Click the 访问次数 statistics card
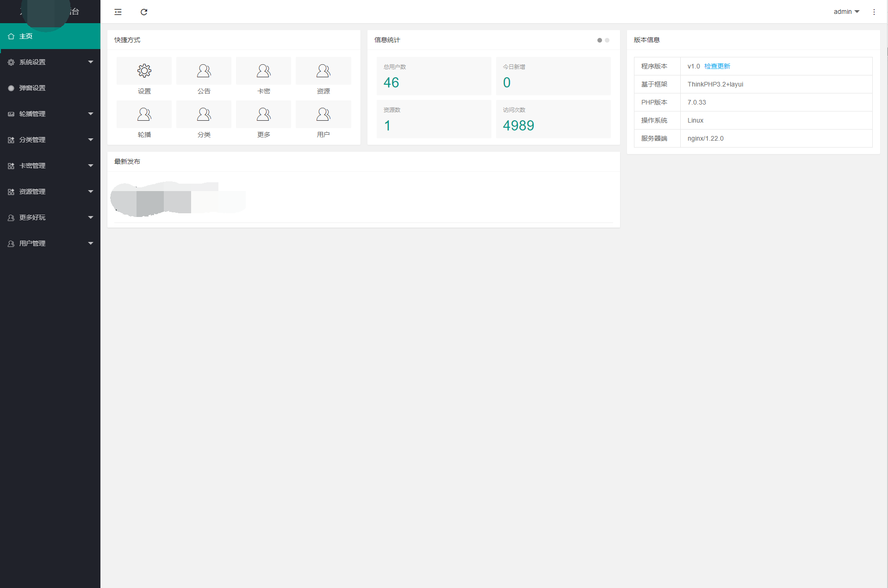The width and height of the screenshot is (888, 588). 553,119
